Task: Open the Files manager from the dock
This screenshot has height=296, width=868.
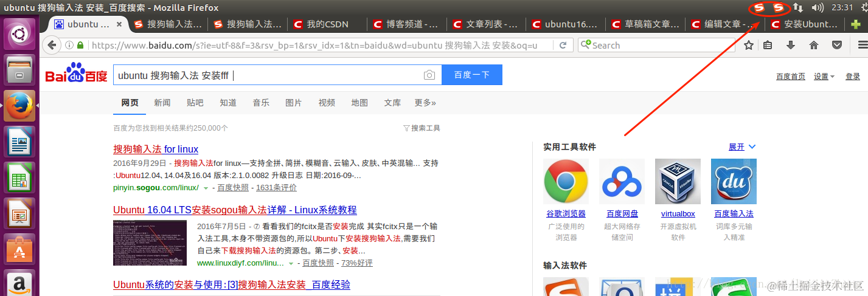Action: point(19,70)
